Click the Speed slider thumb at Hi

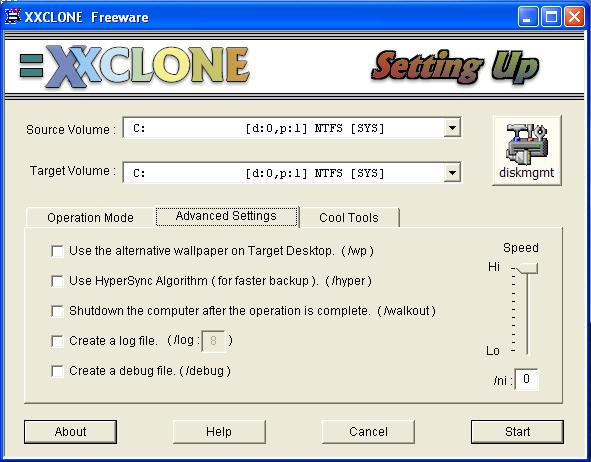[x=527, y=268]
